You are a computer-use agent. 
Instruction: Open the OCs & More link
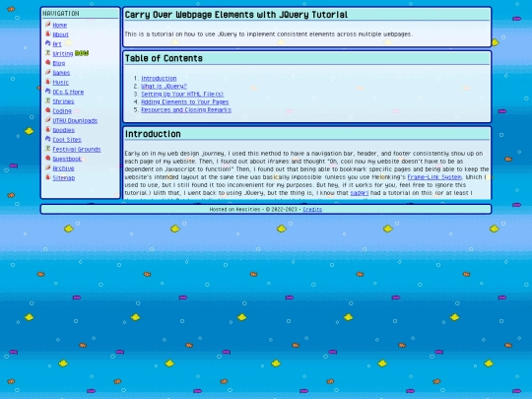pos(68,92)
